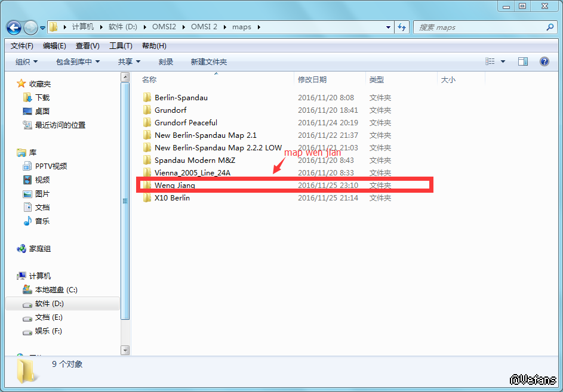This screenshot has width=563, height=392.
Task: Click OMSI2 in address breadcrumb
Action: tap(164, 27)
